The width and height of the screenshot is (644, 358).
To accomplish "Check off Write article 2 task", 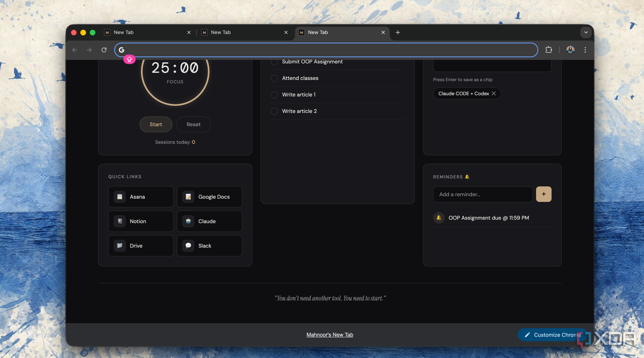I will pyautogui.click(x=274, y=111).
